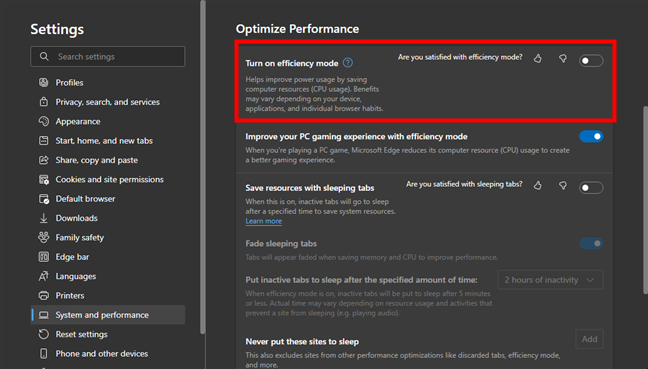Image resolution: width=648 pixels, height=369 pixels.
Task: Give thumbs up for efficiency mode
Action: click(537, 59)
